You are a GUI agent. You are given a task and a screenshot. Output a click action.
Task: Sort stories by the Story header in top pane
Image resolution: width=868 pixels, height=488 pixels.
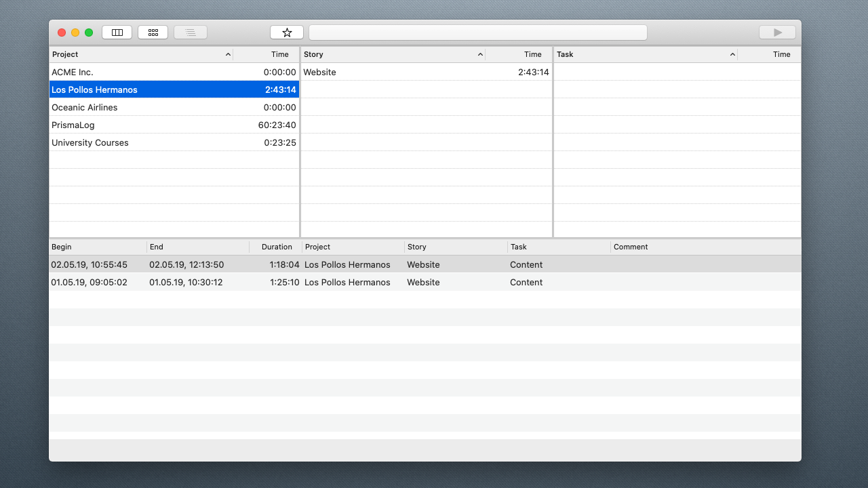393,54
